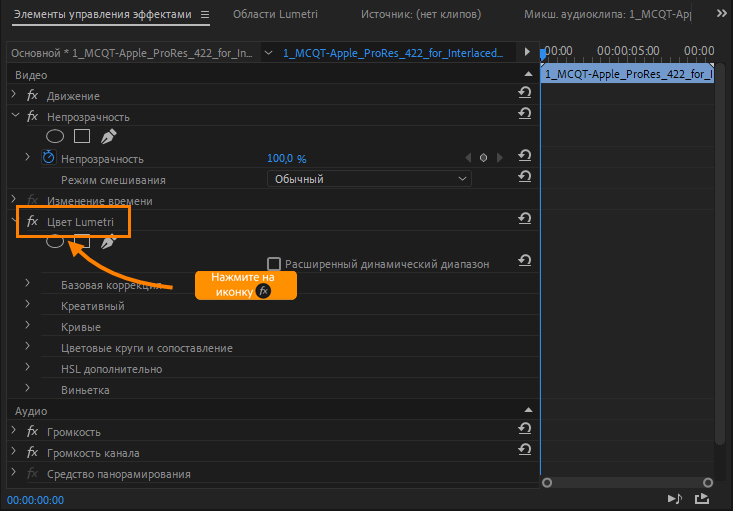The image size is (733, 511).
Task: Click the 00:00:00:00 timecode field
Action: coord(36,500)
